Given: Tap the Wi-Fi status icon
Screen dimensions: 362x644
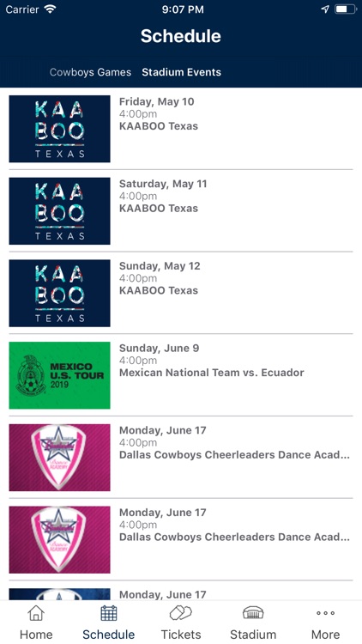Looking at the screenshot, I should click(x=50, y=9).
